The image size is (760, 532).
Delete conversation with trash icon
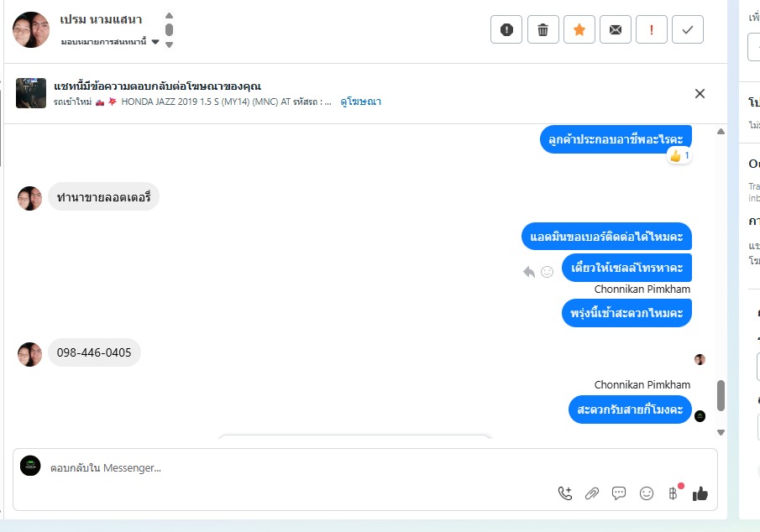(542, 29)
